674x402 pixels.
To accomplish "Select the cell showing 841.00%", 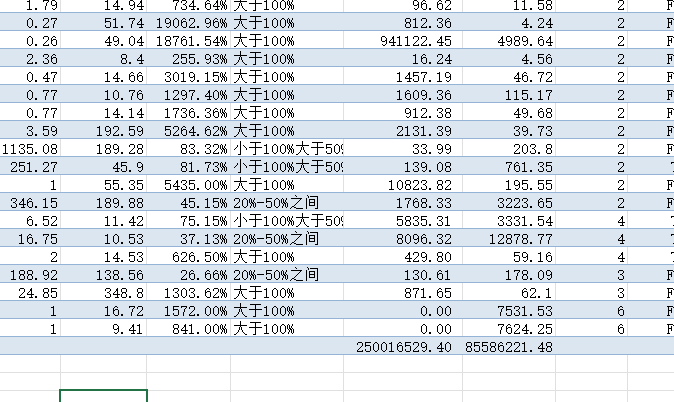I will click(x=189, y=329).
